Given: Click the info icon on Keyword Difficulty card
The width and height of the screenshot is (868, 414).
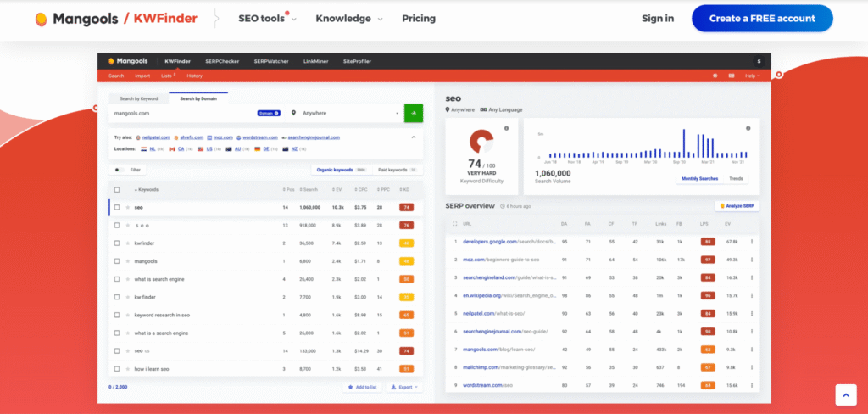Looking at the screenshot, I should click(x=506, y=129).
